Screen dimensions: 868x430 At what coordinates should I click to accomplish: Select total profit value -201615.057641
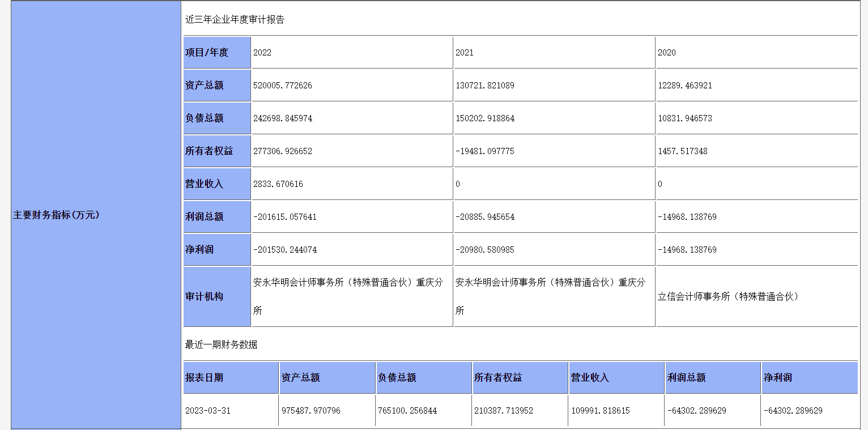pos(285,217)
